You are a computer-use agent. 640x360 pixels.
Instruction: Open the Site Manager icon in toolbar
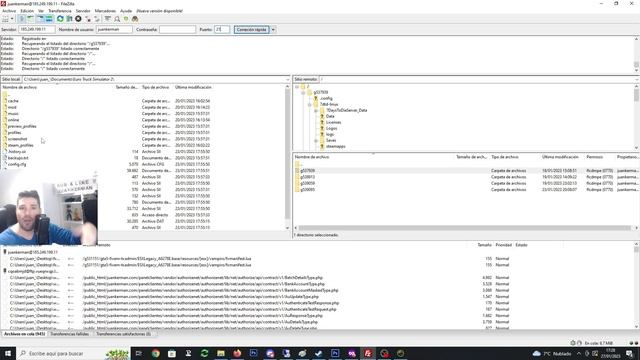pyautogui.click(x=5, y=19)
